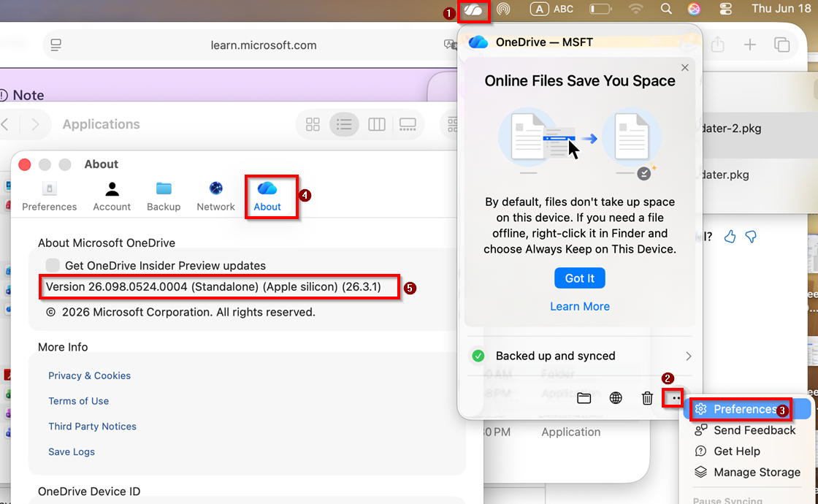Expand the Backed up and synced row
Viewport: 818px width, 504px height.
click(580, 356)
